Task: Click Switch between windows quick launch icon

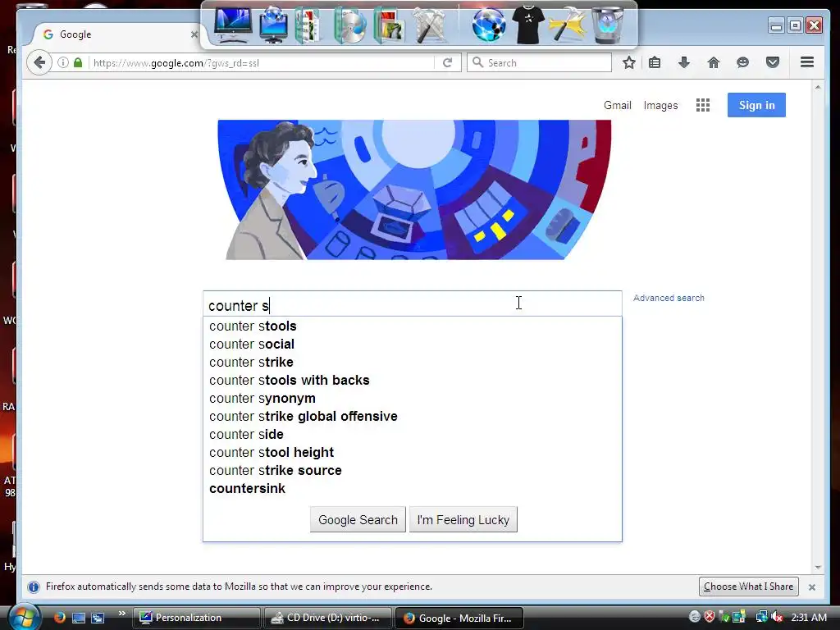Action: tap(98, 618)
